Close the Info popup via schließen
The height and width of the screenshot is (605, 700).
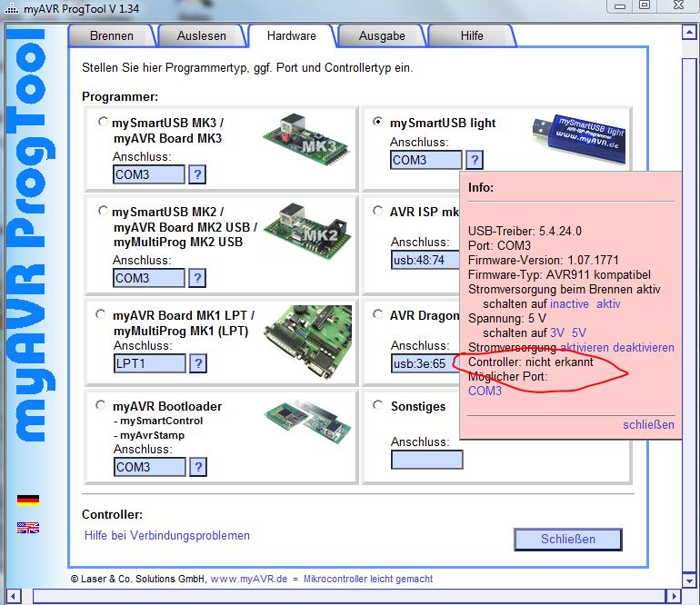[648, 424]
